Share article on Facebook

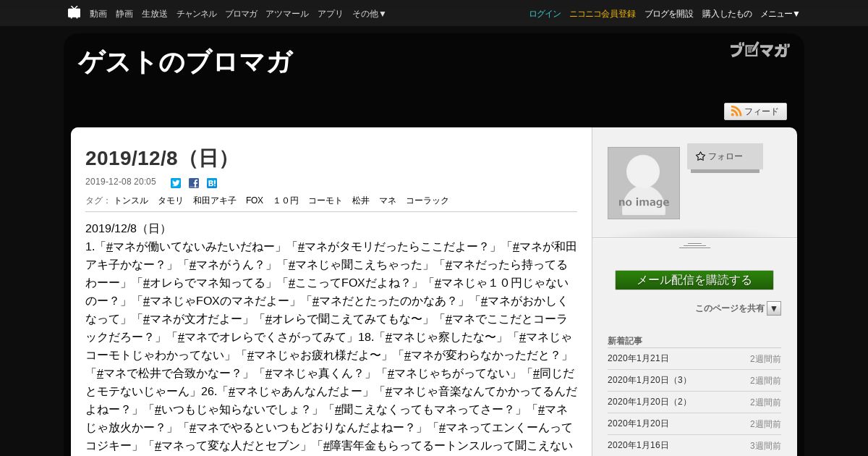point(194,183)
